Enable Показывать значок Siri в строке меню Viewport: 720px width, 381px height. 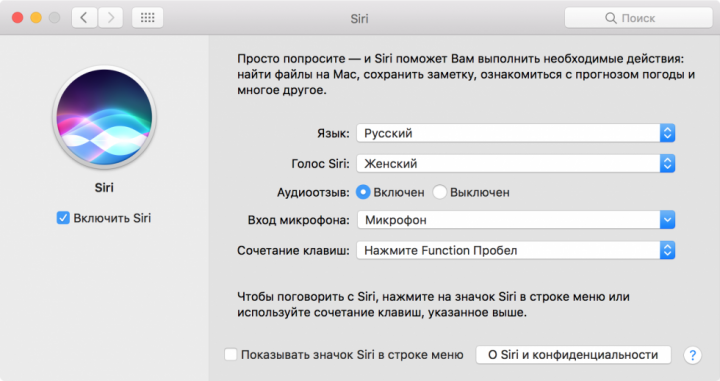[x=231, y=354]
